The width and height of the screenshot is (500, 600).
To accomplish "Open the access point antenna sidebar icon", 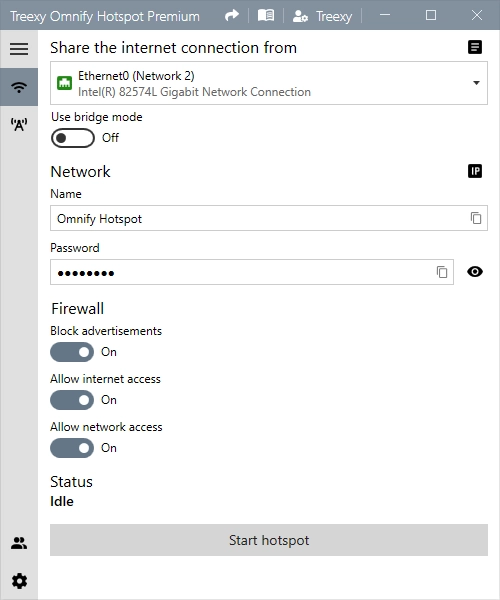I will click(19, 125).
